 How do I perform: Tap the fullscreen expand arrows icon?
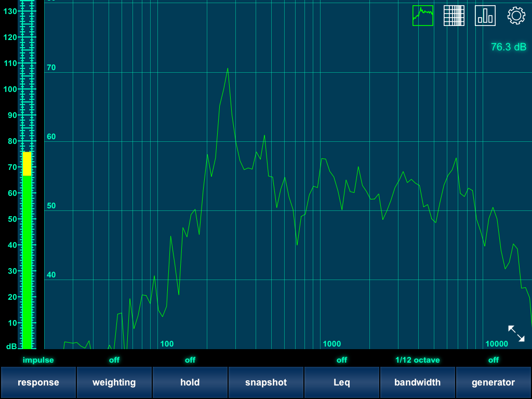[516, 334]
